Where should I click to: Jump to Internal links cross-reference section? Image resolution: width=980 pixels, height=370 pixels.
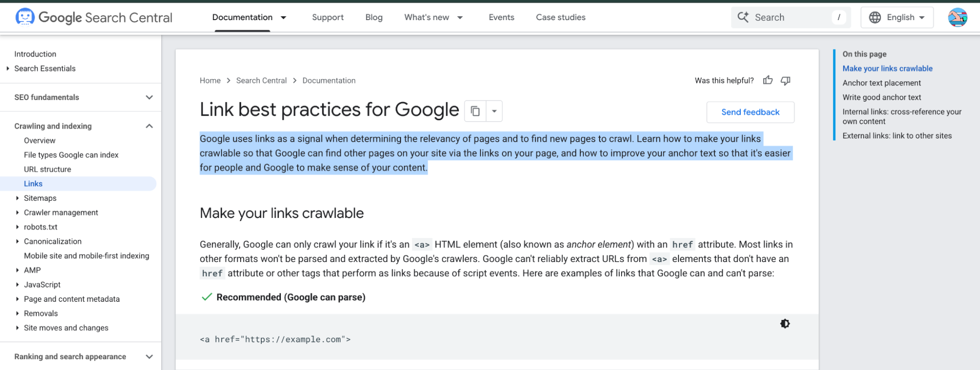[902, 117]
